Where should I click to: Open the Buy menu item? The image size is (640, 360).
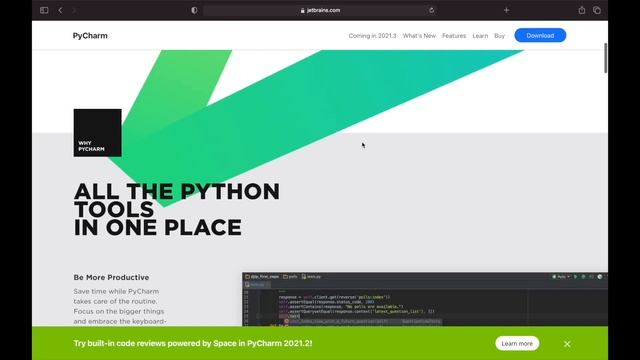500,36
